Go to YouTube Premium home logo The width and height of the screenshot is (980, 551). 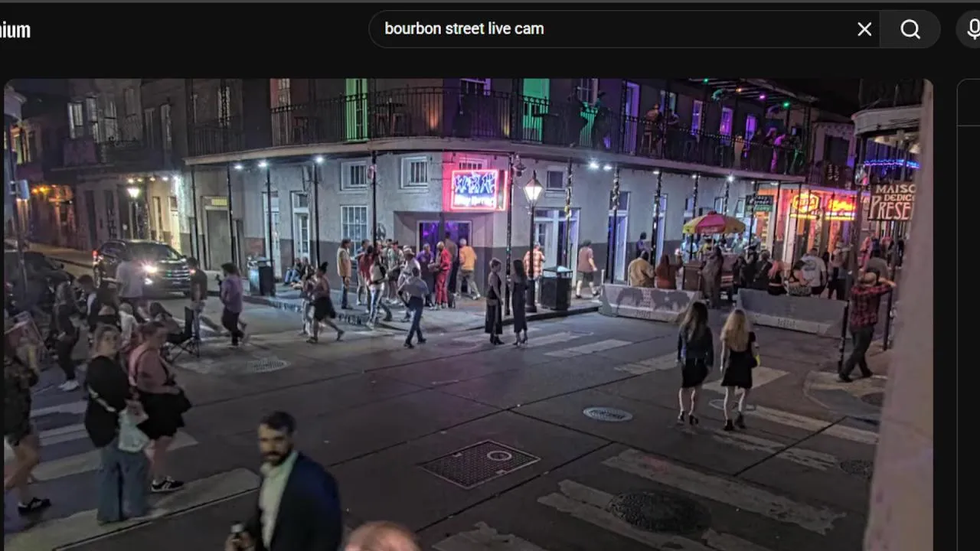(15, 31)
